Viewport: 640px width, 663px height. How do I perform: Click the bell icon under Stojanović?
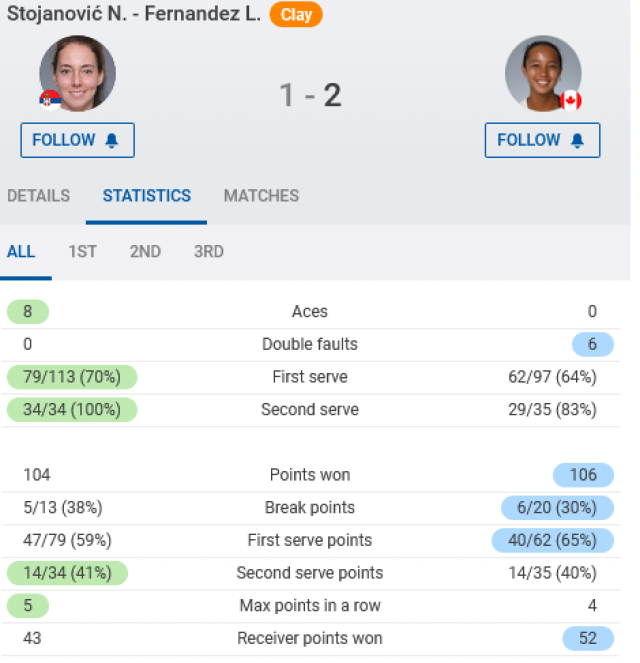pyautogui.click(x=111, y=141)
